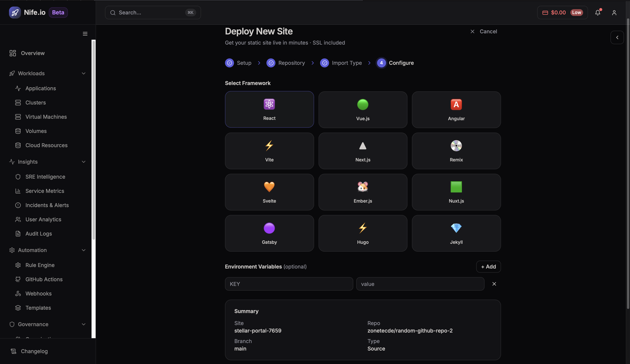
Task: Click the hamburger menu icon in sidebar
Action: [x=85, y=34]
